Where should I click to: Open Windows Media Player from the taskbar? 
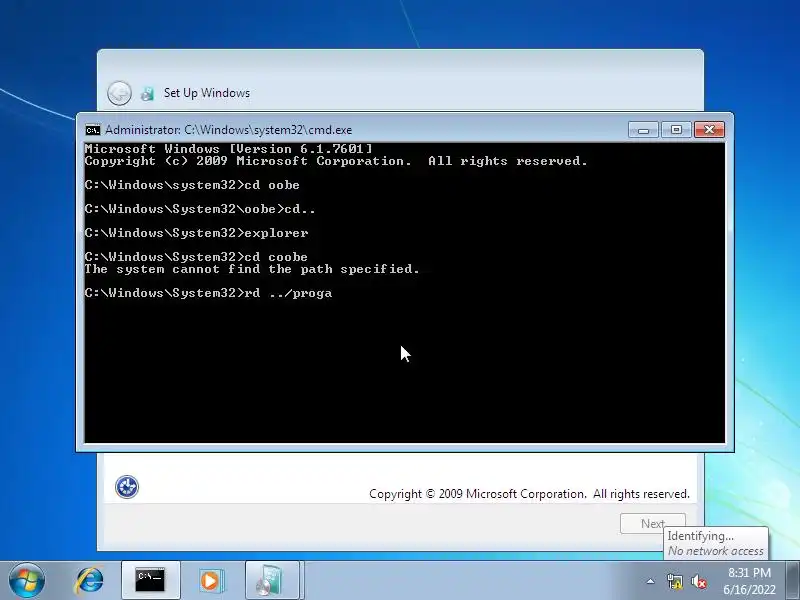211,581
